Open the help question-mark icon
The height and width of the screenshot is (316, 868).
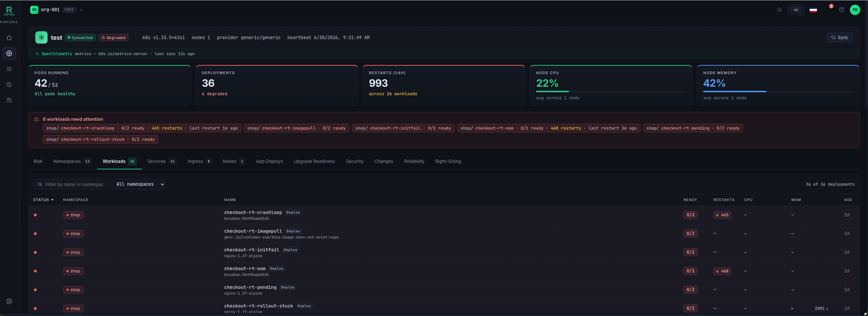[x=842, y=10]
